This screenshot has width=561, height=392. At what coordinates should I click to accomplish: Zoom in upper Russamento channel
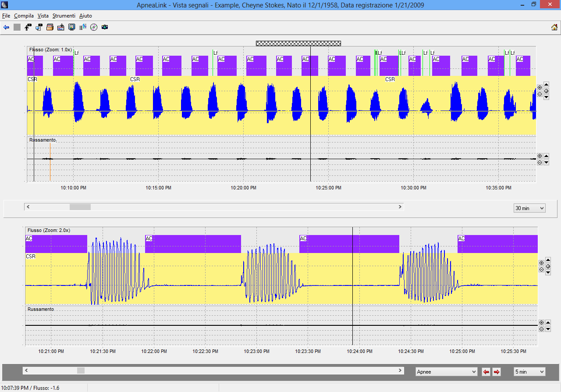[540, 156]
